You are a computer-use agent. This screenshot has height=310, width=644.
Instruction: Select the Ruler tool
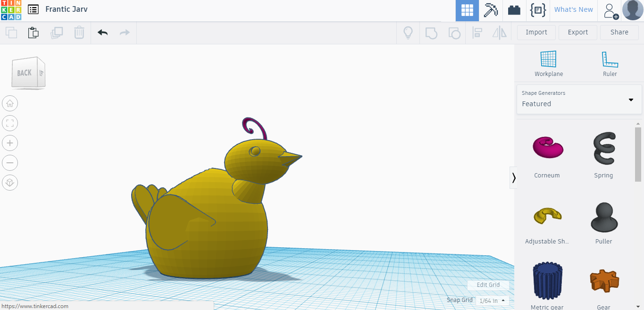pos(610,64)
